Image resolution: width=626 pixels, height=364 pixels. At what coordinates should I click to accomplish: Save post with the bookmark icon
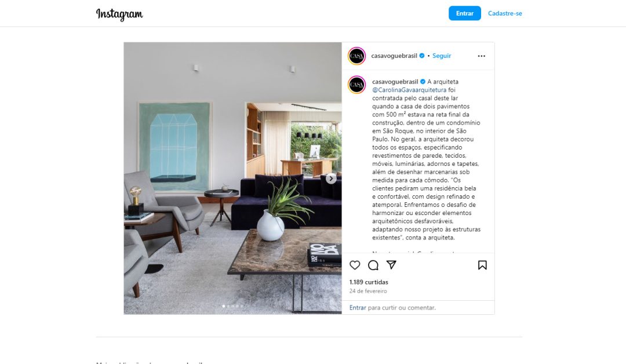tap(482, 265)
